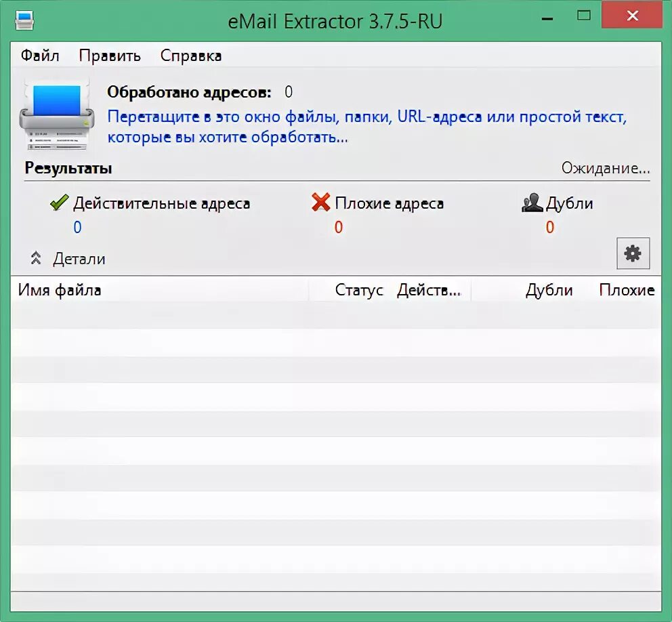Click the red X bad addresses icon
The image size is (672, 622).
point(321,203)
